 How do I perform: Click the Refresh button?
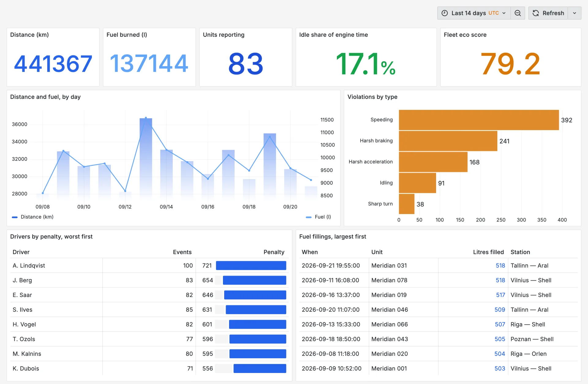548,13
